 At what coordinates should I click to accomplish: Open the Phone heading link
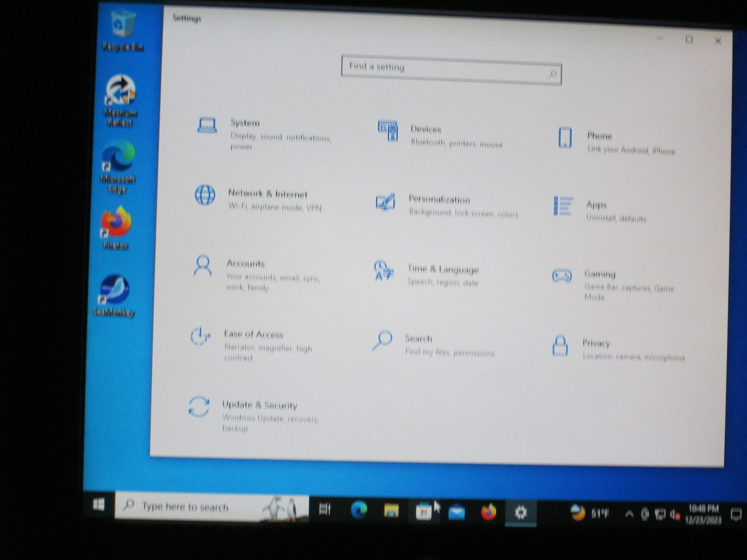[x=600, y=136]
